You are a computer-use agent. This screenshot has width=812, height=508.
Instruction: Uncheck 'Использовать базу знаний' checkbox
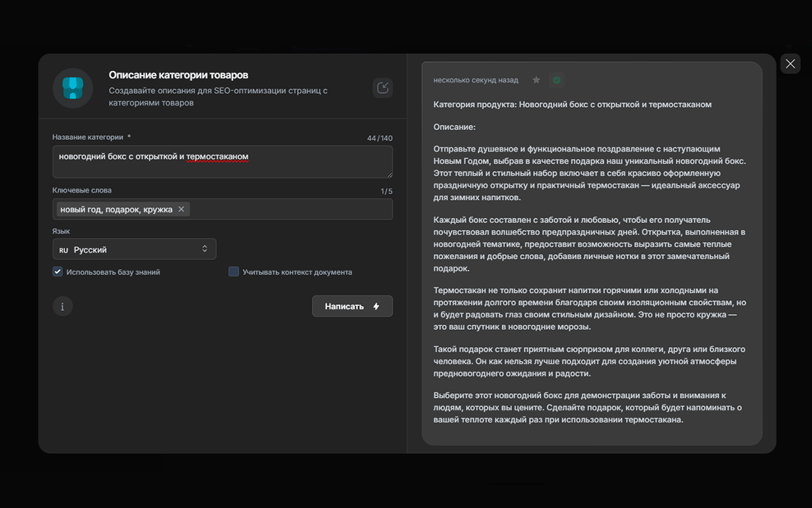click(x=58, y=272)
